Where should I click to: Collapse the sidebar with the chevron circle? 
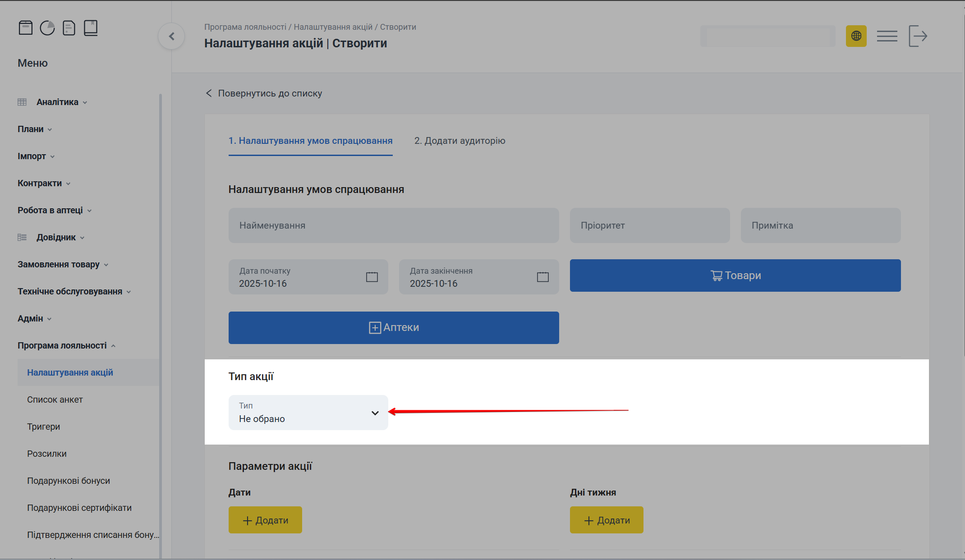(x=171, y=36)
